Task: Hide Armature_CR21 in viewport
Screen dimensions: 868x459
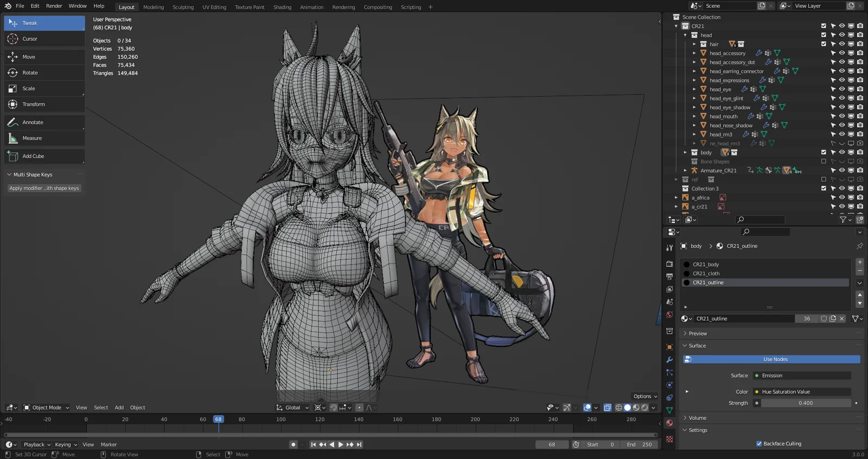Action: coord(842,171)
